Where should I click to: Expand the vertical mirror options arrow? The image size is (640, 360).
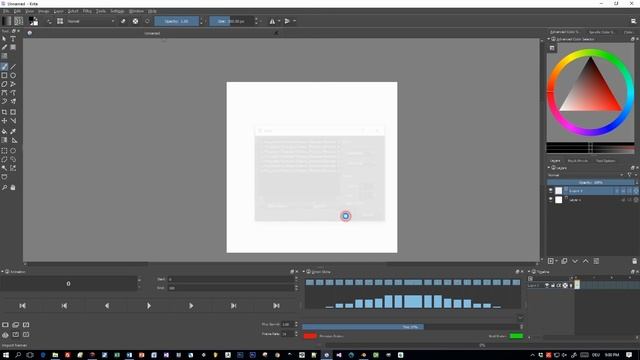[x=294, y=21]
